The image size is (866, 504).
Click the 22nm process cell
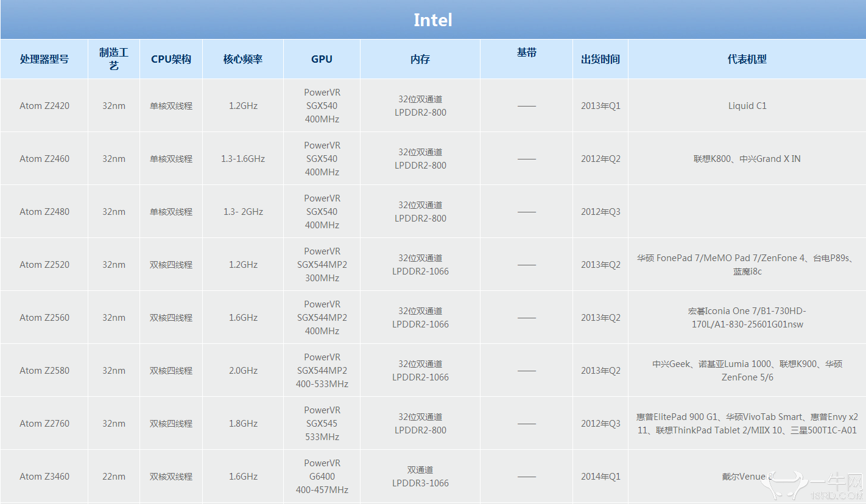(x=114, y=477)
